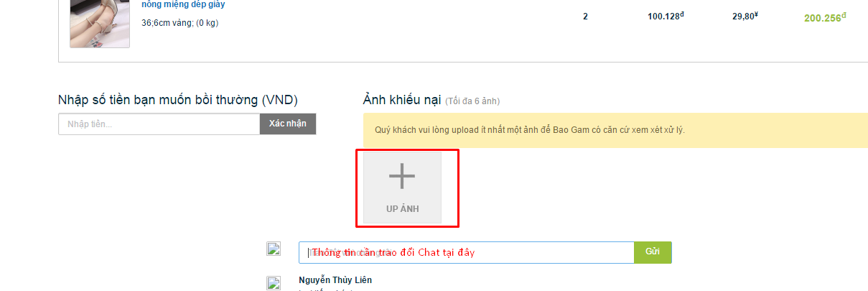Click the "Ảnh khiếu nại" heading

[402, 100]
